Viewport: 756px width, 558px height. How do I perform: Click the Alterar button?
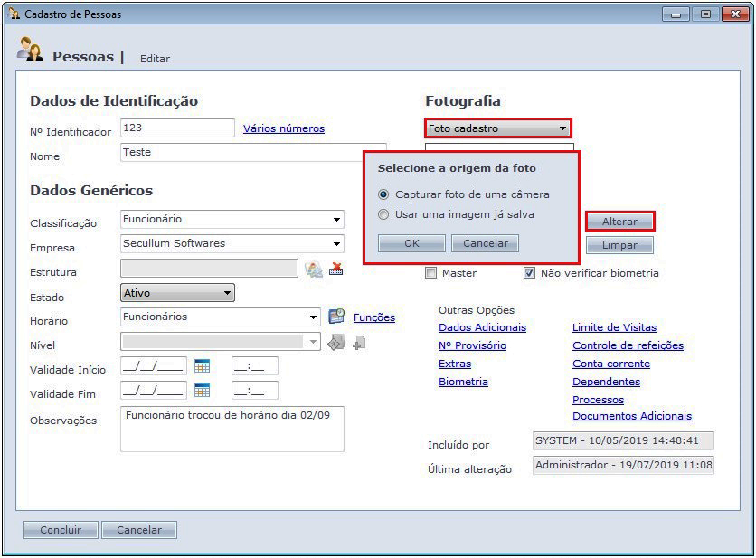(619, 222)
